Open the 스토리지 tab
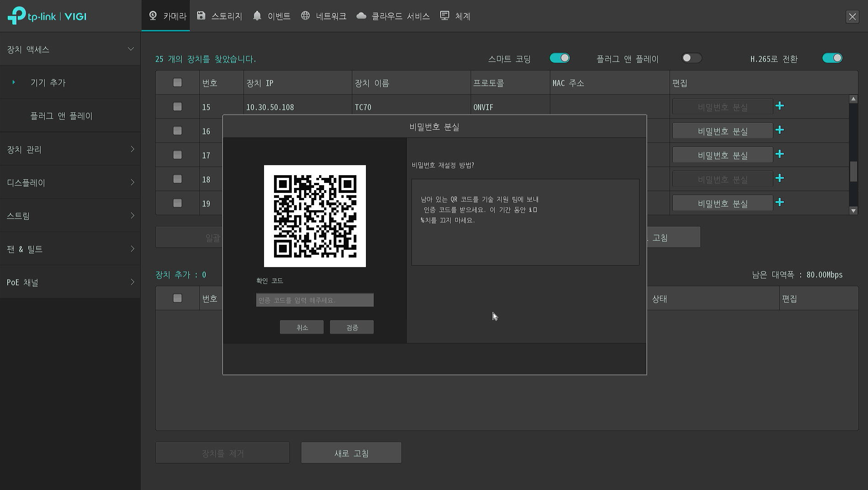868x490 pixels. [219, 16]
